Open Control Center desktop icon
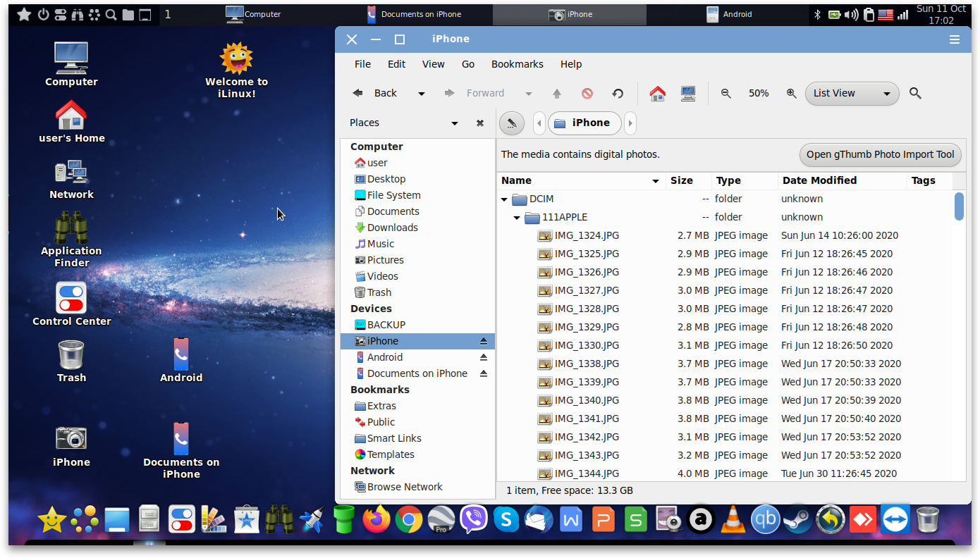This screenshot has width=980, height=558. pos(71,304)
